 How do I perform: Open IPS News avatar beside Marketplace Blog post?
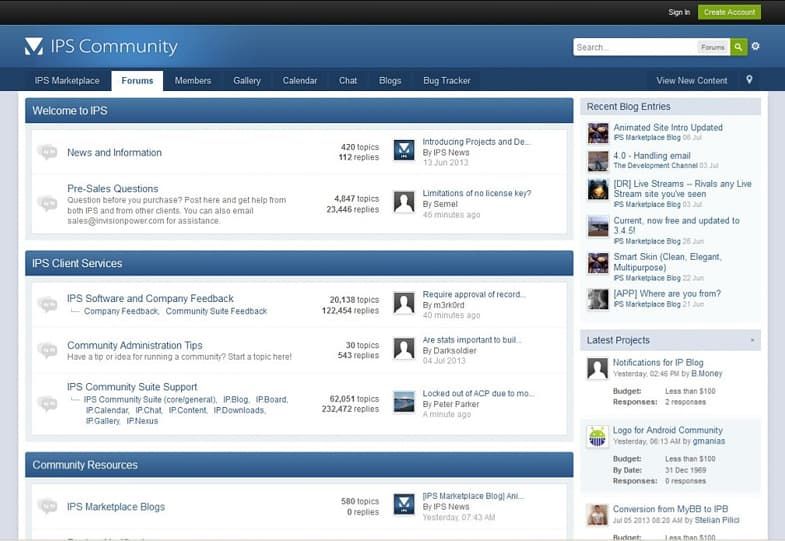(x=404, y=504)
